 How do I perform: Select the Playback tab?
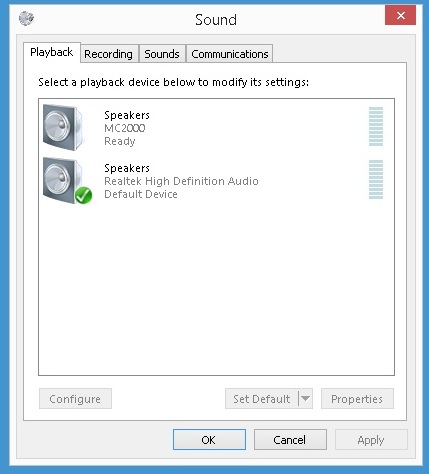[x=52, y=52]
